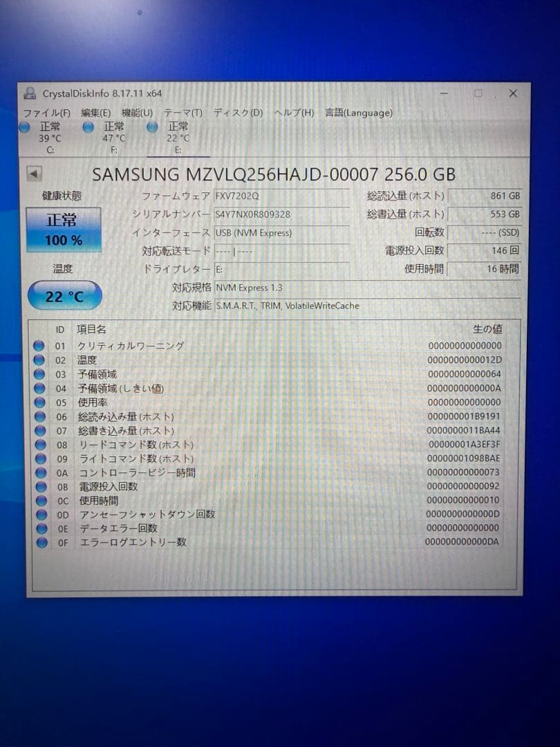
Task: Click the blue status orb for drive C:
Action: click(x=24, y=127)
